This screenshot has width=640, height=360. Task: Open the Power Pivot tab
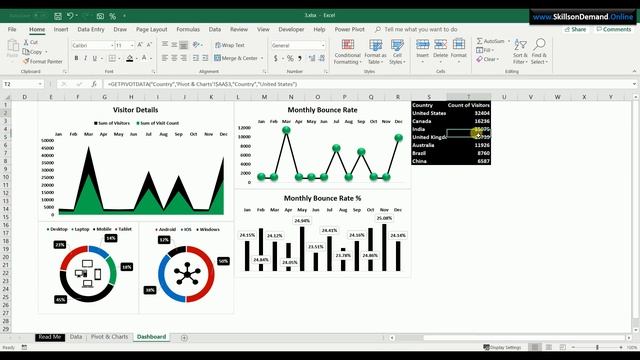point(349,29)
